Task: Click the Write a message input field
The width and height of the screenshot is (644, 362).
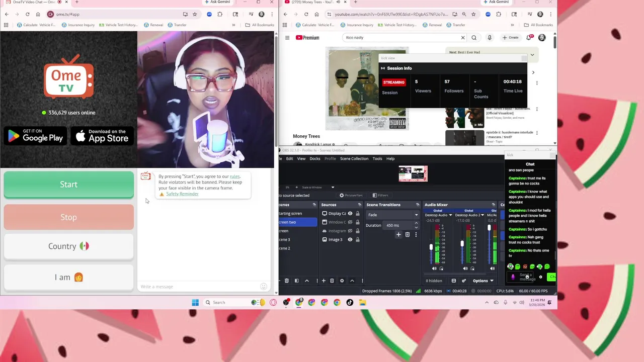Action: (199, 287)
